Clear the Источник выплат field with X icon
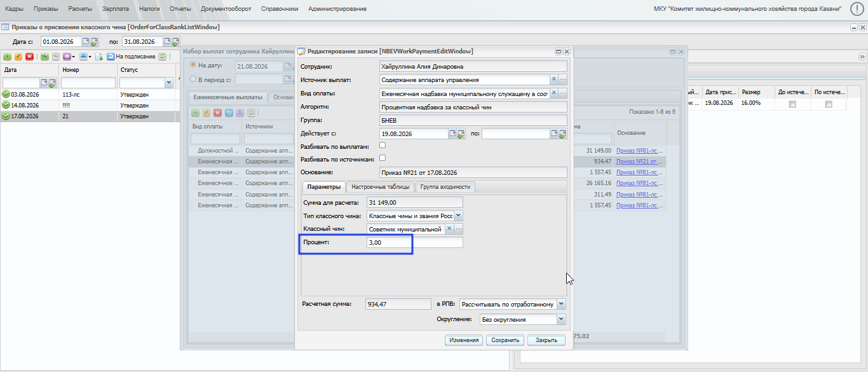Screen dimensions: 868x372 553,79
